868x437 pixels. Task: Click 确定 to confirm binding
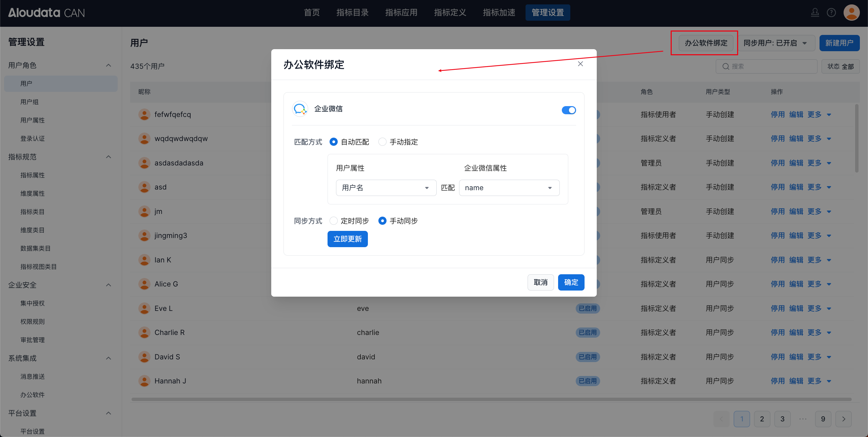click(571, 282)
